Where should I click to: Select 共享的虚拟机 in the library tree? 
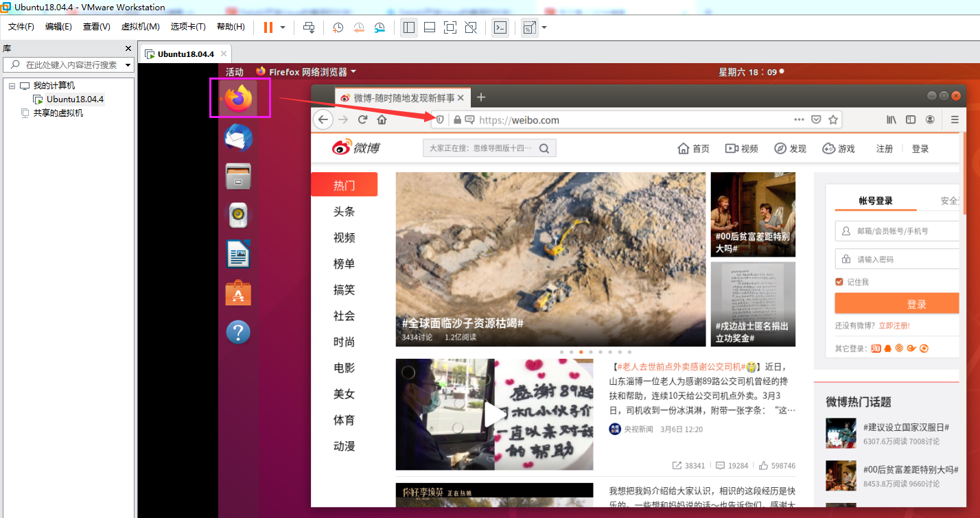tap(58, 113)
